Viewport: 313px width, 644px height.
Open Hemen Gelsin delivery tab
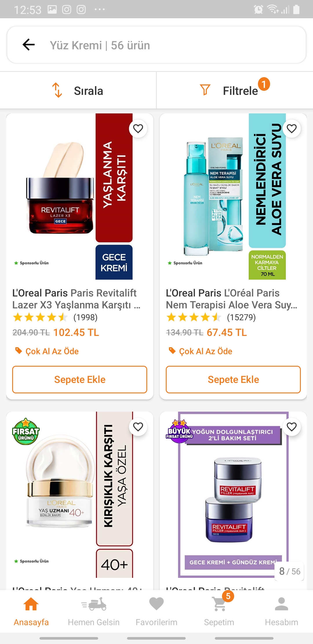click(x=94, y=611)
